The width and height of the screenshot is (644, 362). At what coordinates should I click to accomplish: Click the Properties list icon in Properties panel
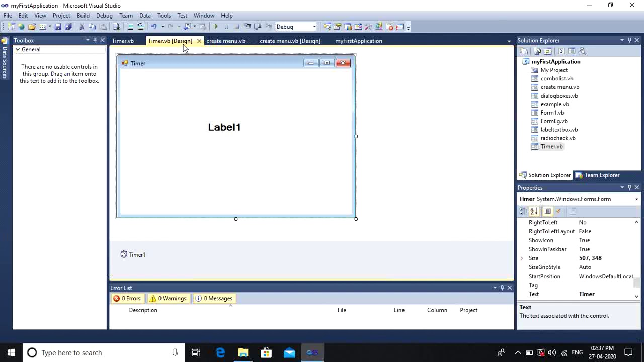pos(548,211)
